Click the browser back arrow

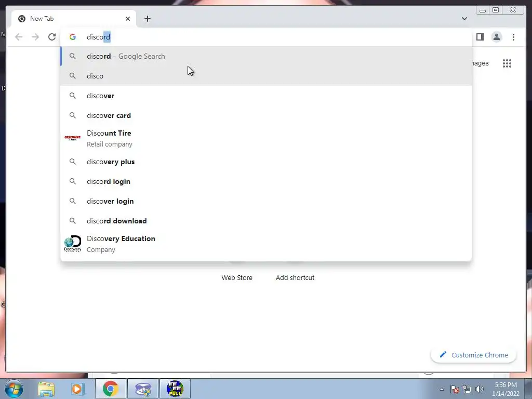click(x=19, y=37)
